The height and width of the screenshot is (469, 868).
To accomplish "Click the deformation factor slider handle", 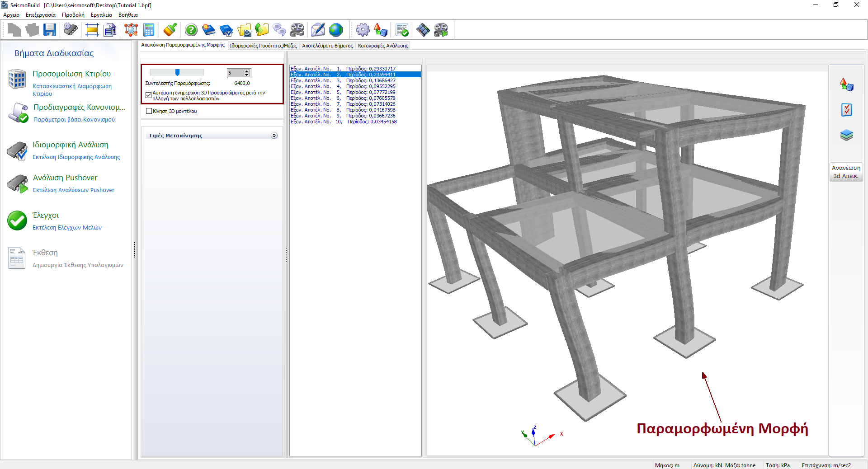I will [178, 72].
